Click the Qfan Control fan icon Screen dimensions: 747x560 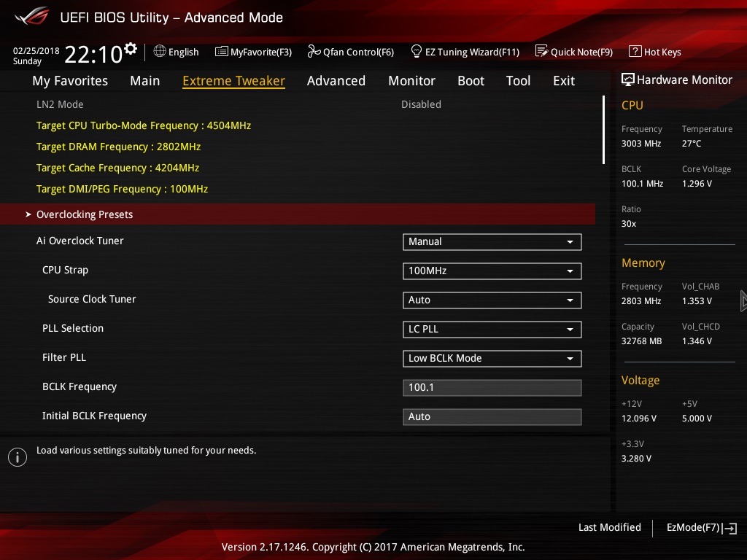pyautogui.click(x=314, y=51)
